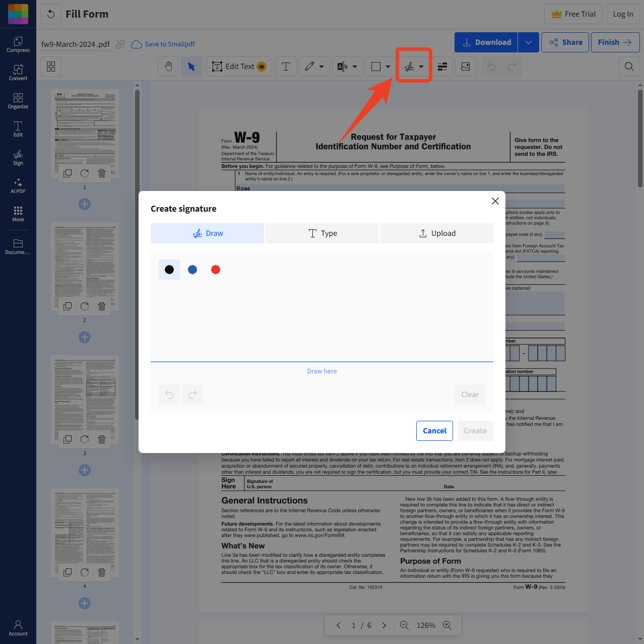
Task: Select the arrow pointer tool
Action: point(191,67)
